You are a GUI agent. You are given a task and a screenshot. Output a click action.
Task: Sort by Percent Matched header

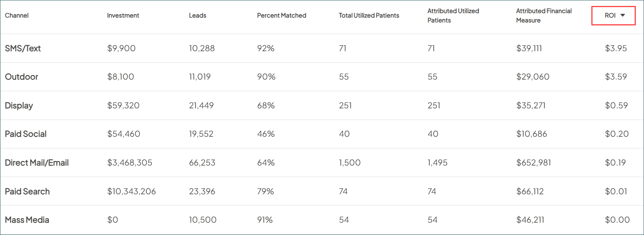tap(281, 15)
